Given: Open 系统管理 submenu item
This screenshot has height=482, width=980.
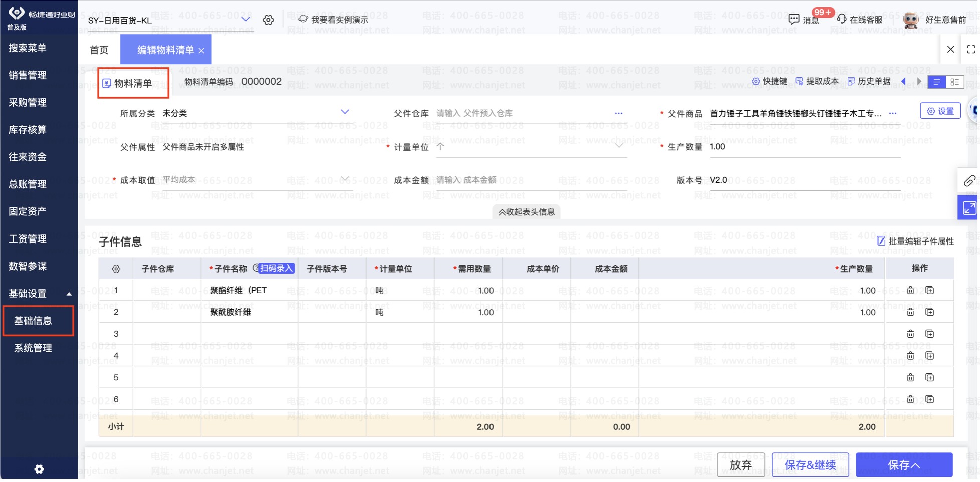Looking at the screenshot, I should tap(33, 348).
